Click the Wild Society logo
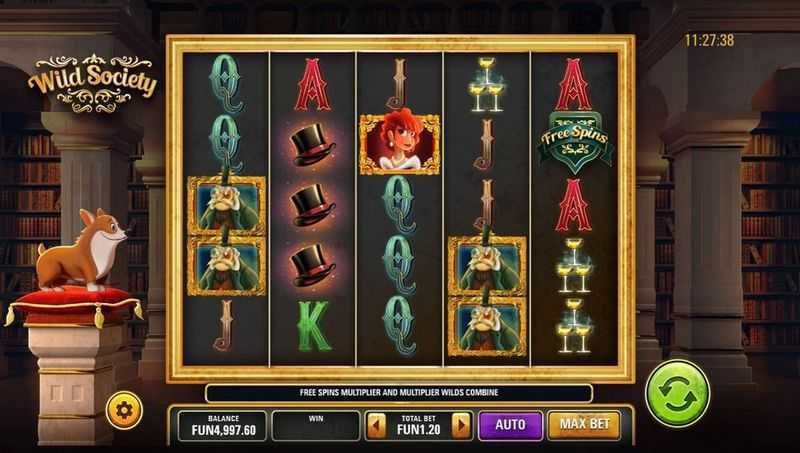This screenshot has width=800, height=453. (x=92, y=83)
